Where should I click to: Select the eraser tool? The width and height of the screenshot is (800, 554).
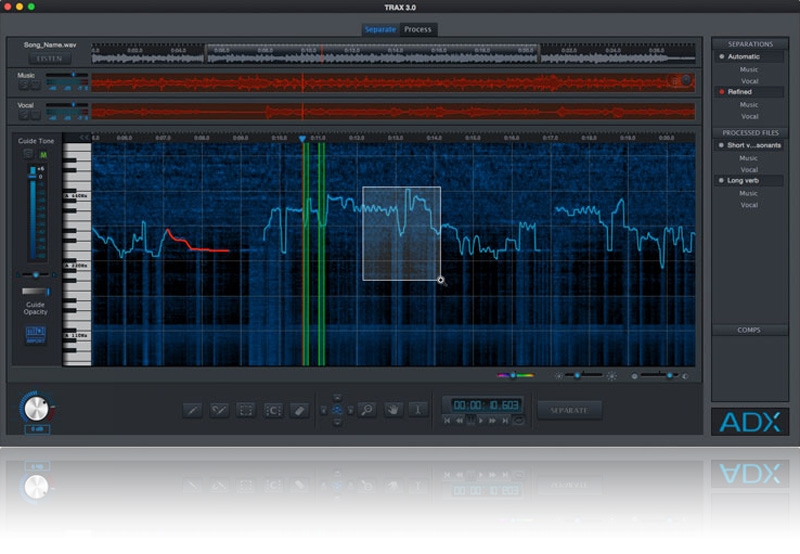point(299,410)
